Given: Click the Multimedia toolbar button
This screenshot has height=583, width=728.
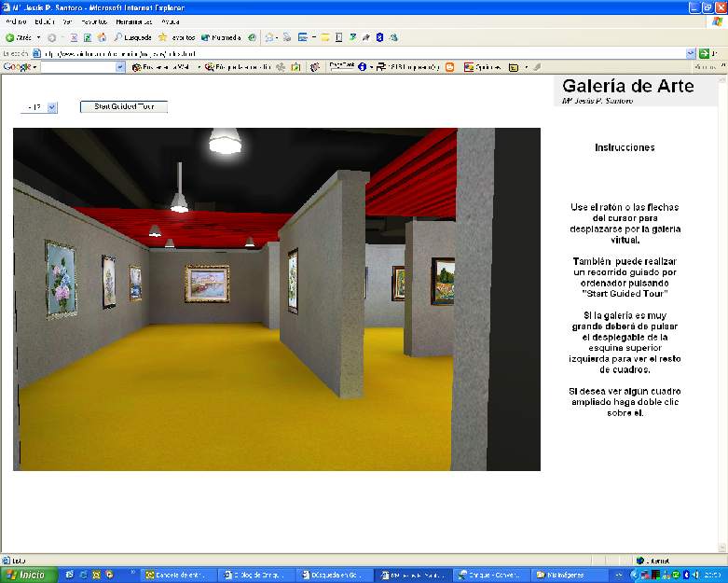Looking at the screenshot, I should (x=222, y=37).
